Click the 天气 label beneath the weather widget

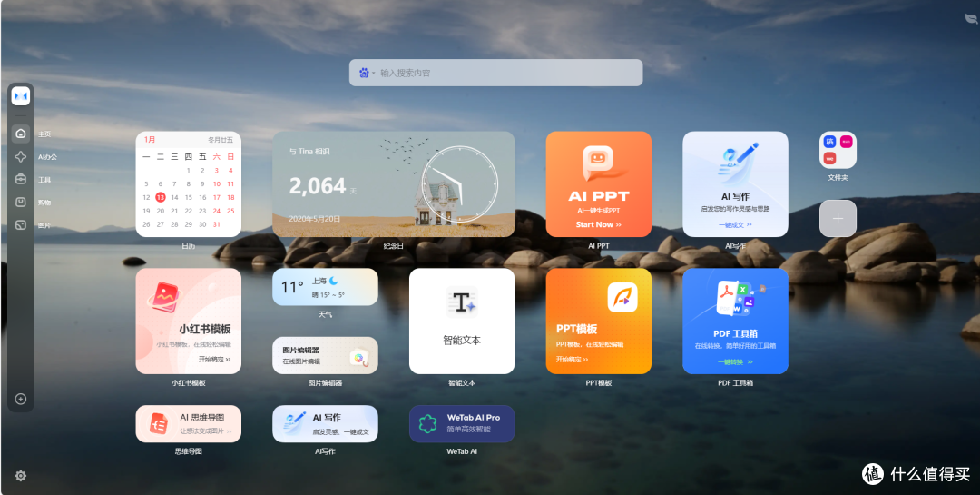[325, 315]
